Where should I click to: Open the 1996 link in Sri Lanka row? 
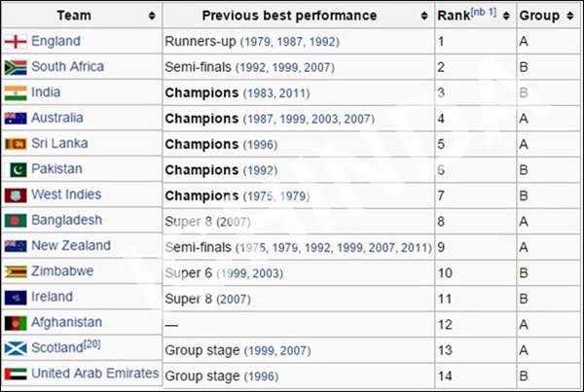click(260, 144)
